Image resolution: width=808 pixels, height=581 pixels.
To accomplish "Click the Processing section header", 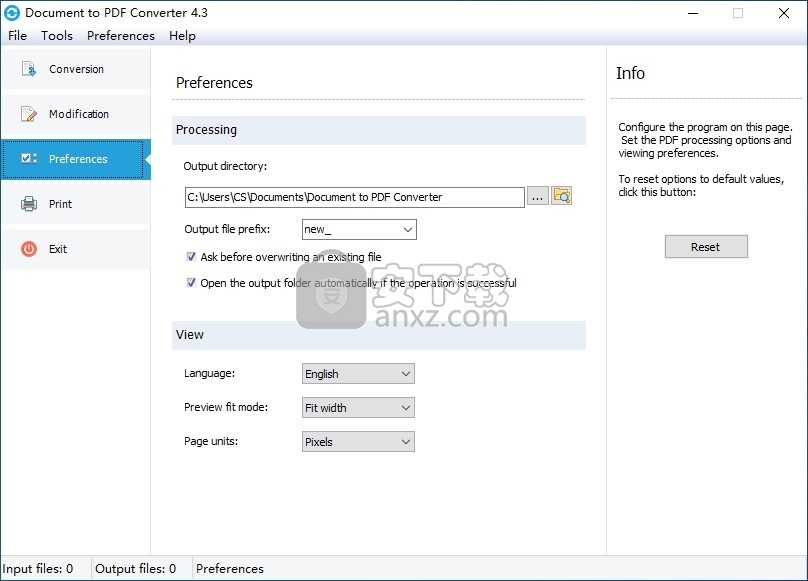I will point(379,130).
